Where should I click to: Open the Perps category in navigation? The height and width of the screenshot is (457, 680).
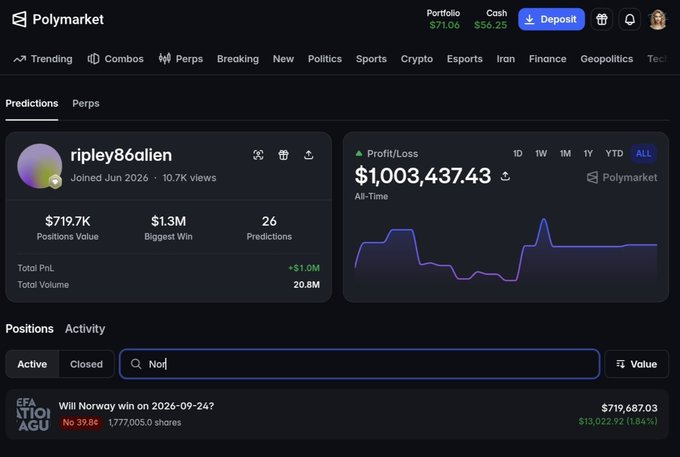click(181, 59)
